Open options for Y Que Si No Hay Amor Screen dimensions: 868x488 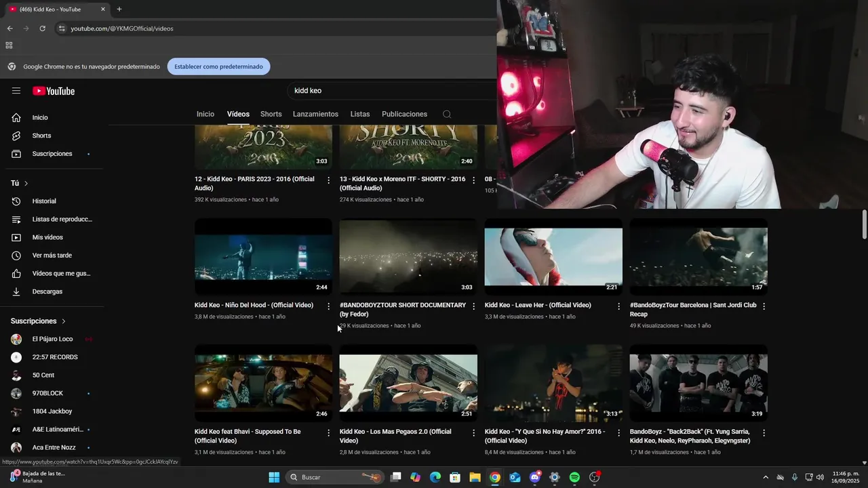618,432
